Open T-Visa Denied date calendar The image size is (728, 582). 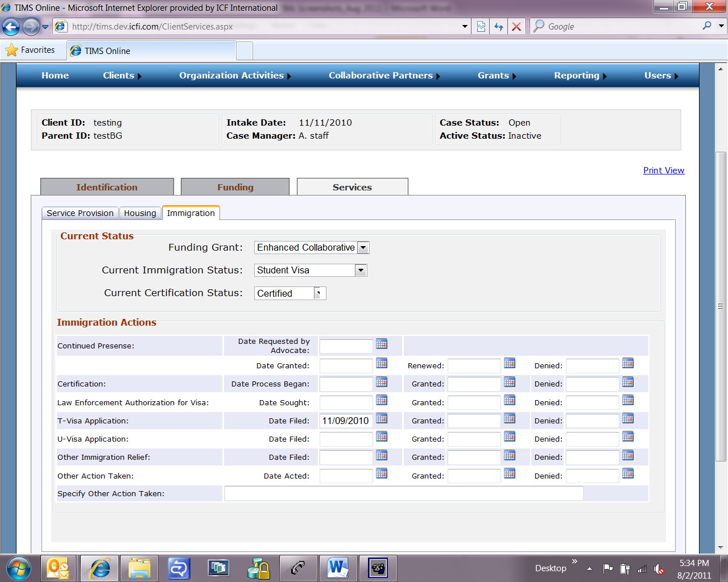628,418
